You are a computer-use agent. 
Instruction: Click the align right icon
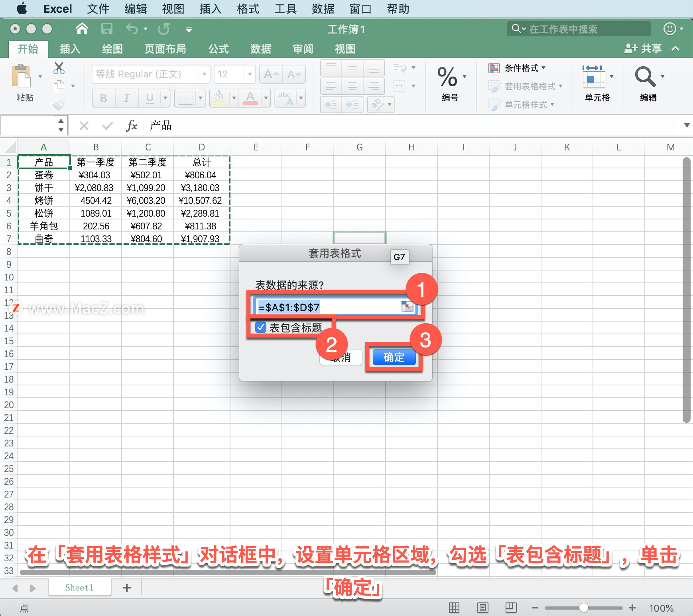click(374, 86)
